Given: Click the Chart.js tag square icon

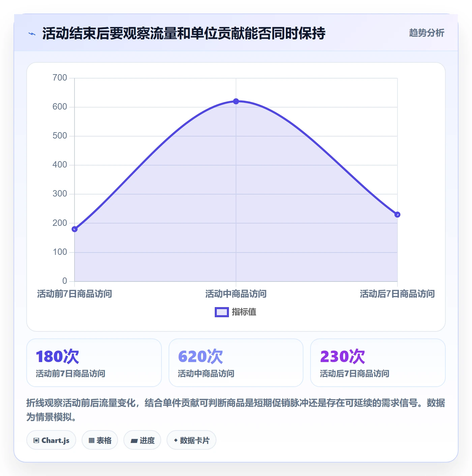Looking at the screenshot, I should 36,441.
